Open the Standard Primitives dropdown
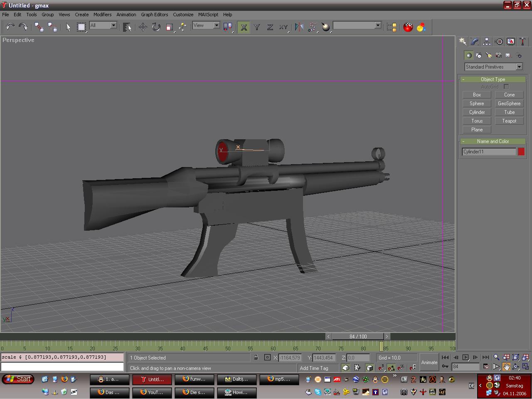This screenshot has width=532, height=399. 494,67
